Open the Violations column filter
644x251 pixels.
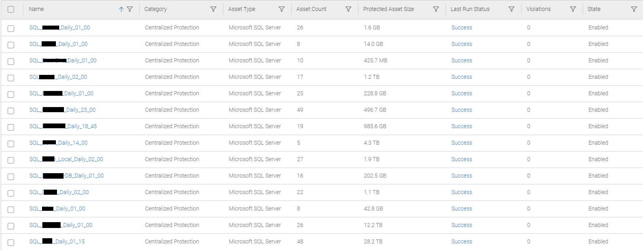pos(573,9)
